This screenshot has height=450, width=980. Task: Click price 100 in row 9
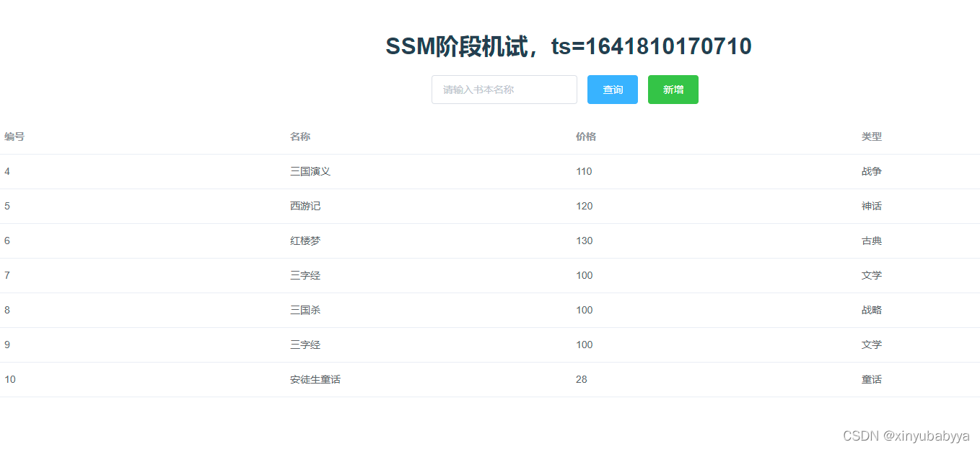pos(584,345)
